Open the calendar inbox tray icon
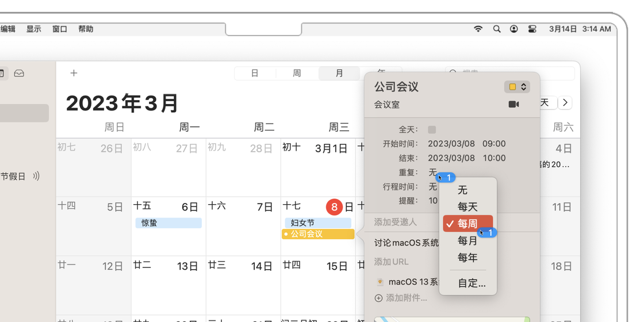Screen dimensions: 644x322 [19, 74]
